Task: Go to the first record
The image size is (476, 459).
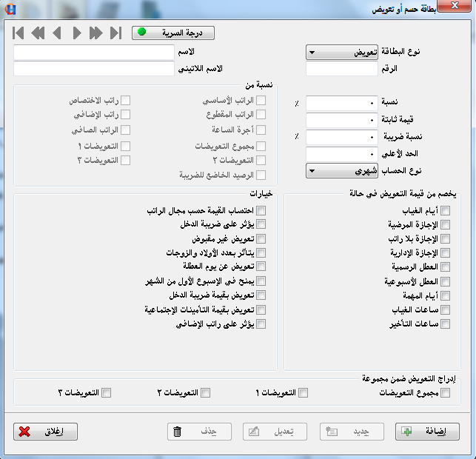Action: point(19,33)
